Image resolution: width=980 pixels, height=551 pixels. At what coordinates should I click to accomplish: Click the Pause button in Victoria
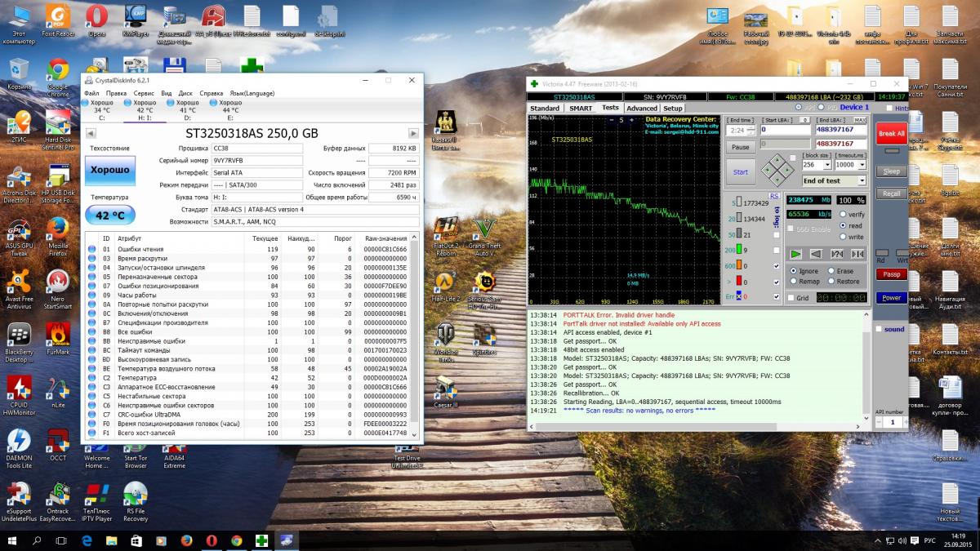740,147
